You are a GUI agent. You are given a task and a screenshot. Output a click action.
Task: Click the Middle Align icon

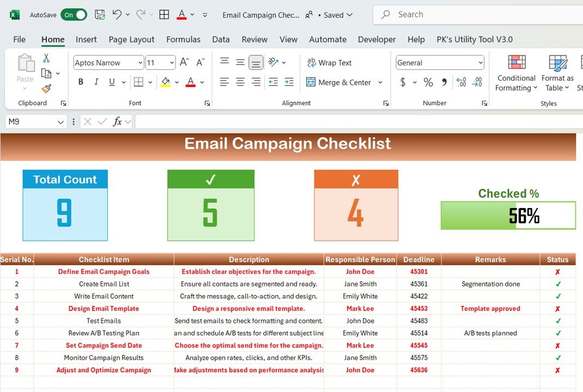pos(240,62)
